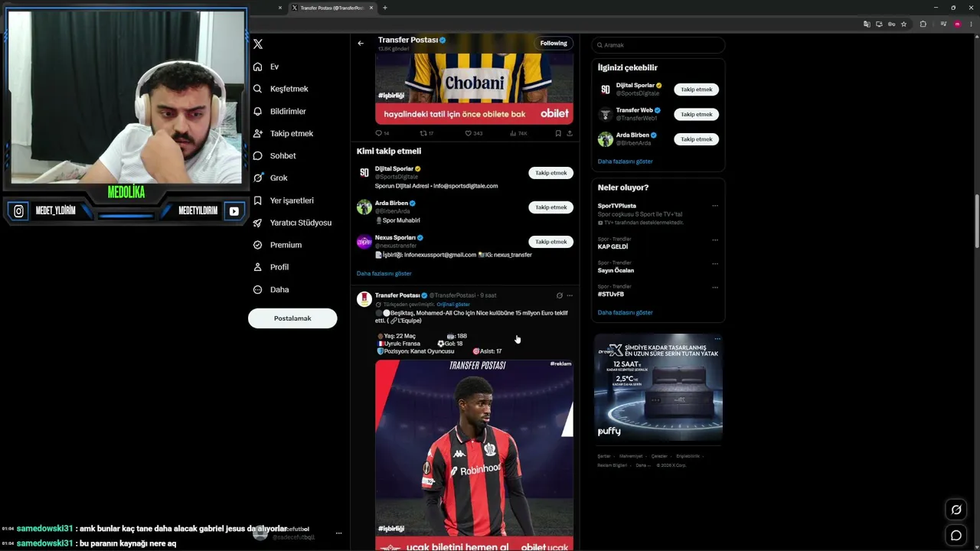This screenshot has width=980, height=551.
Task: Click the YouTube icon on stream overlay
Action: [234, 211]
